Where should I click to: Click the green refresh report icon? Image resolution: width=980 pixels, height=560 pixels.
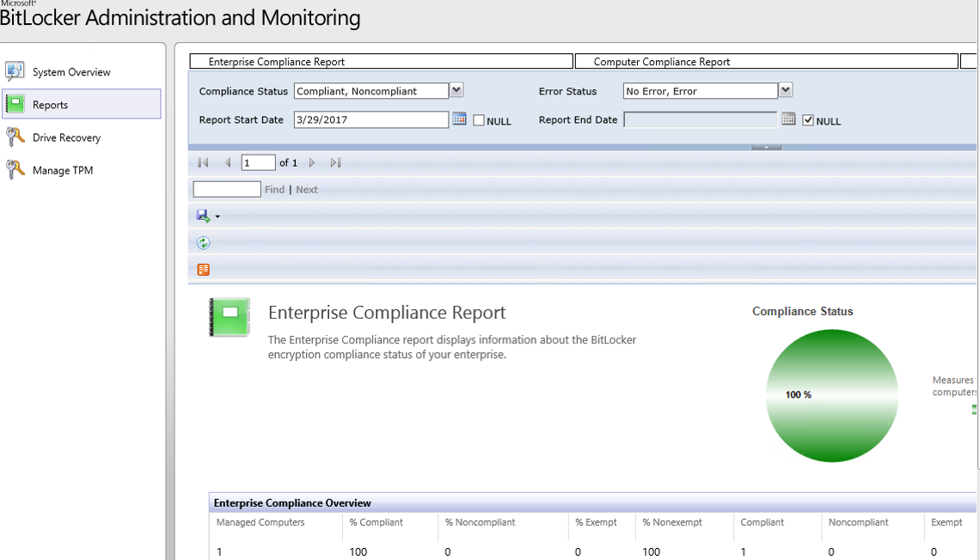tap(204, 243)
